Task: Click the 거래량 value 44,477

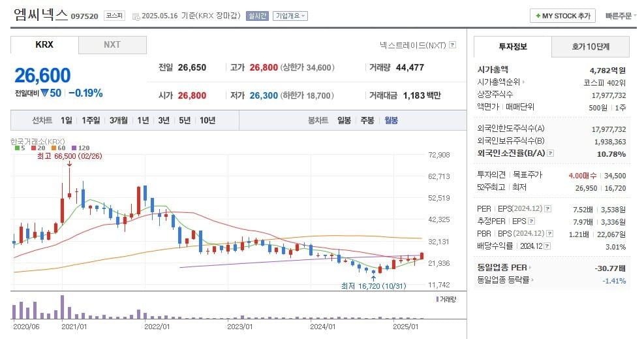Action: click(x=410, y=67)
